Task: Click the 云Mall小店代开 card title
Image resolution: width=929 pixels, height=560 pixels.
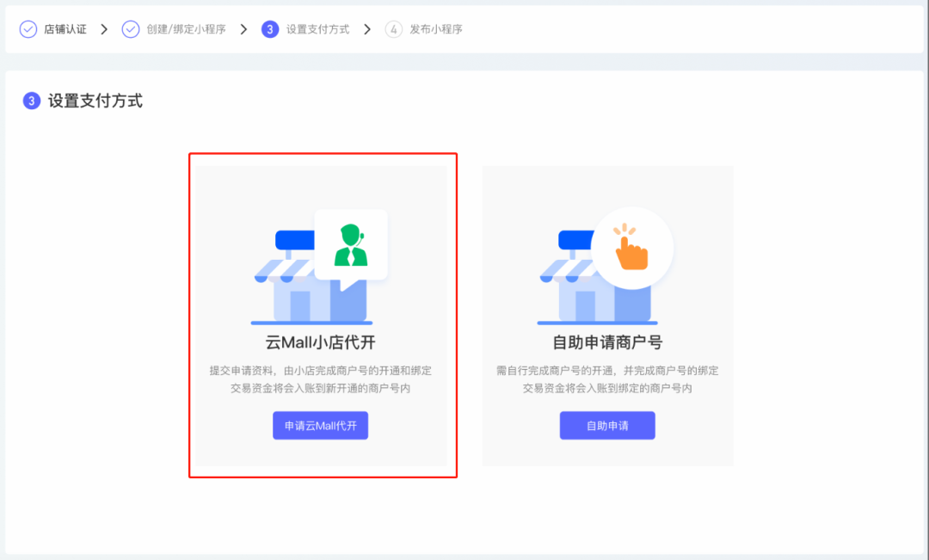Action: coord(320,342)
